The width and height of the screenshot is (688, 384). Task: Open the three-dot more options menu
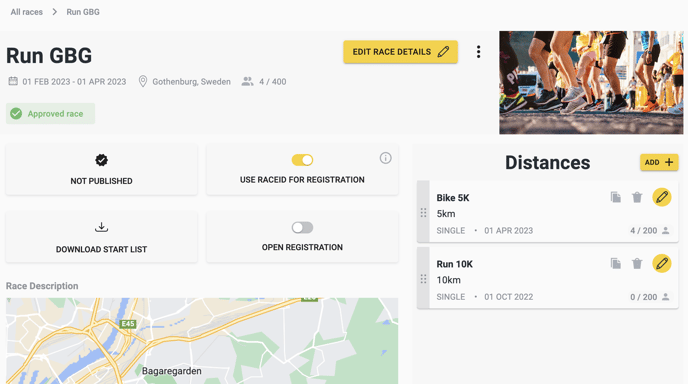click(478, 52)
